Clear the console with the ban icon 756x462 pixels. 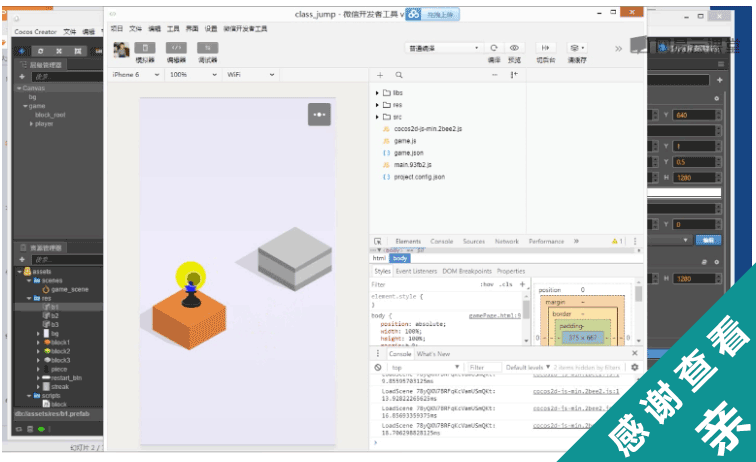coord(378,367)
